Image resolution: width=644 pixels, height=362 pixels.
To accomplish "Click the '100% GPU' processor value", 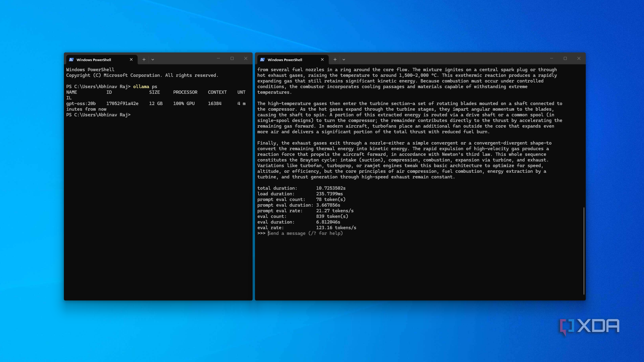I will pyautogui.click(x=184, y=104).
